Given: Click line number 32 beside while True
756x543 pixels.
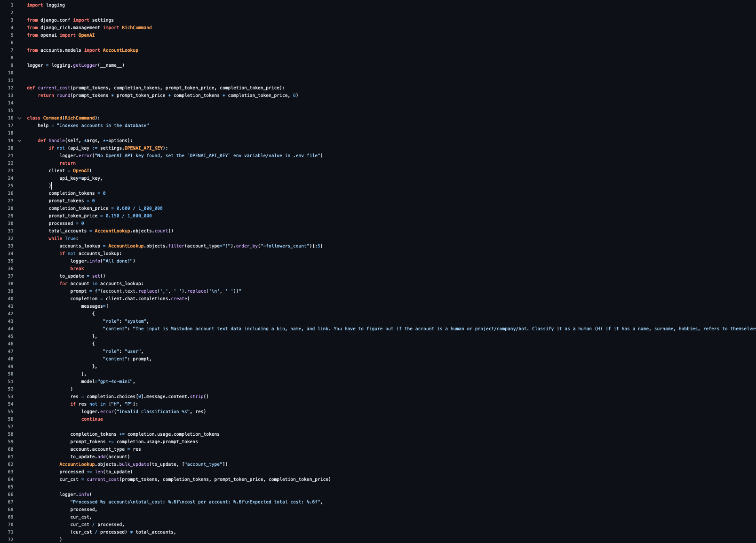Looking at the screenshot, I should pos(10,239).
